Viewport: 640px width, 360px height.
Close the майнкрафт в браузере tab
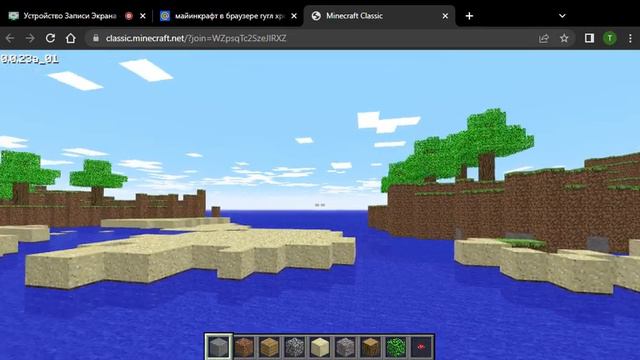[x=294, y=16]
